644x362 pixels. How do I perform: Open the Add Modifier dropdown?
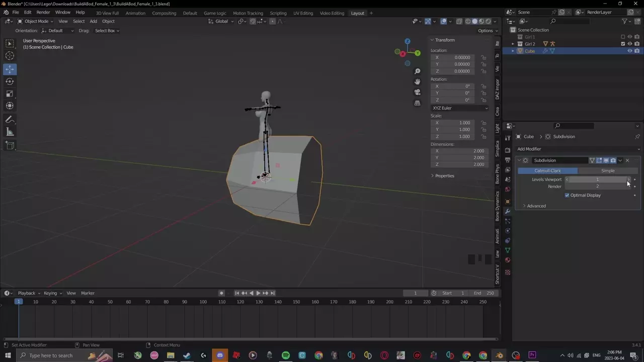click(x=578, y=149)
